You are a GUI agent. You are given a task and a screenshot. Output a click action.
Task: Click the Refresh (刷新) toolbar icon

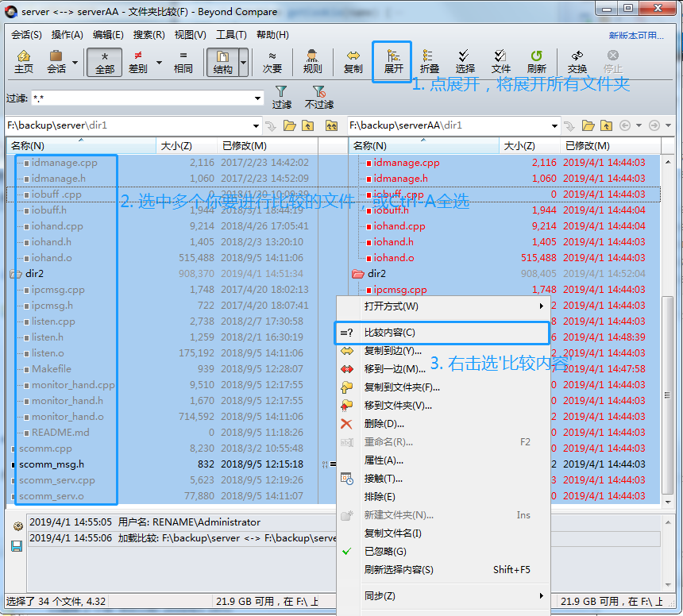536,62
